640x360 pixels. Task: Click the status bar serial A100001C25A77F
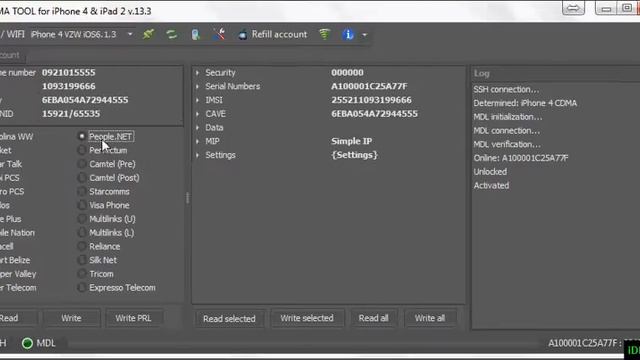point(584,343)
